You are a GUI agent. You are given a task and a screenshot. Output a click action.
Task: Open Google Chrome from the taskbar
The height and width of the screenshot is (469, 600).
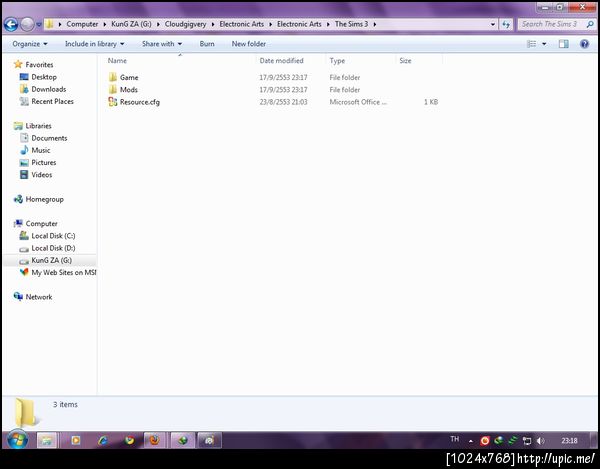coord(129,441)
